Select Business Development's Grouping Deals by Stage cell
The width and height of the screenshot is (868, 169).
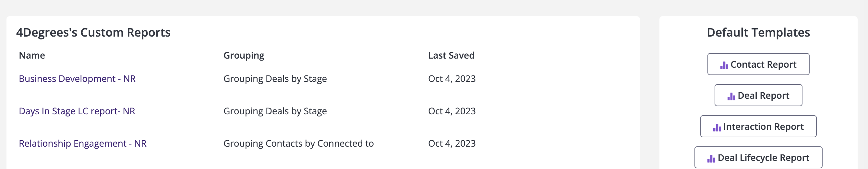click(x=275, y=79)
